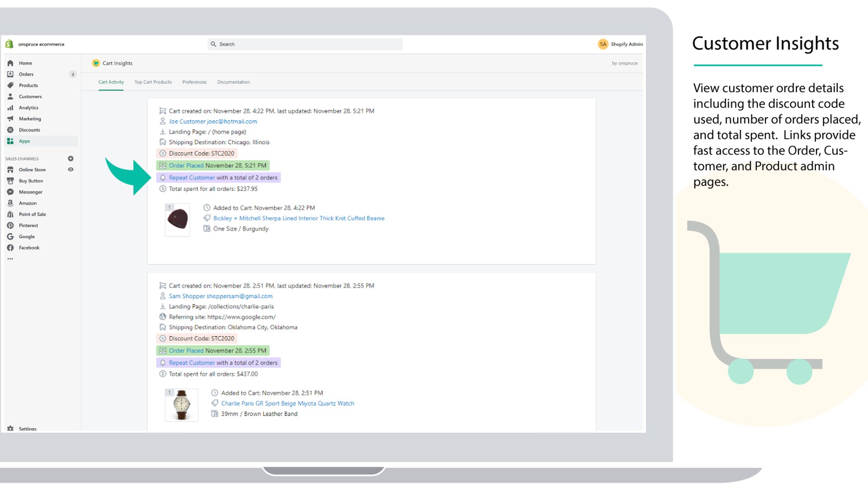
Task: Click the by onspruce label
Action: pos(625,63)
